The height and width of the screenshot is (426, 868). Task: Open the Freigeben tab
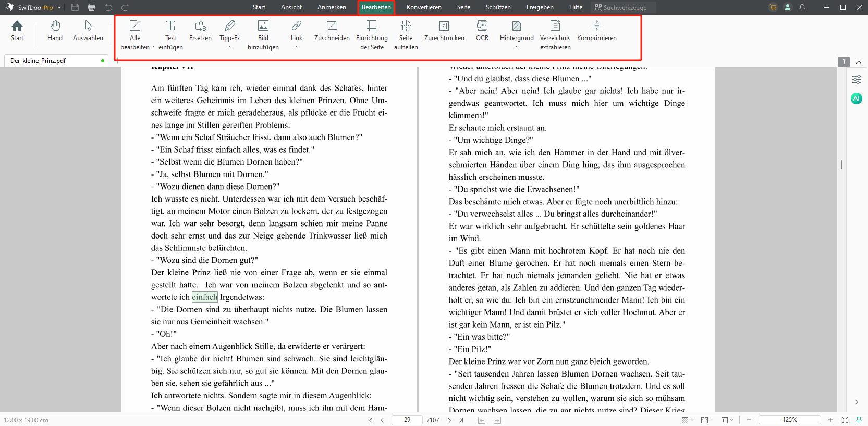540,7
